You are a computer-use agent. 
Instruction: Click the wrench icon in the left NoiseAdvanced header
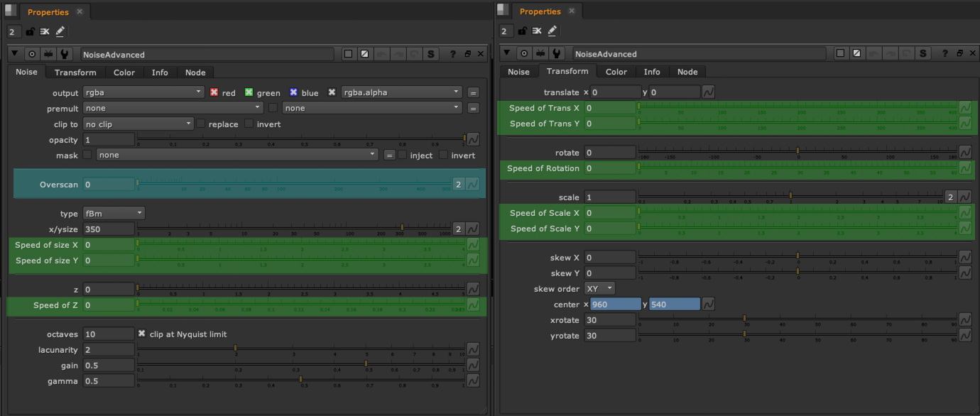pos(65,55)
